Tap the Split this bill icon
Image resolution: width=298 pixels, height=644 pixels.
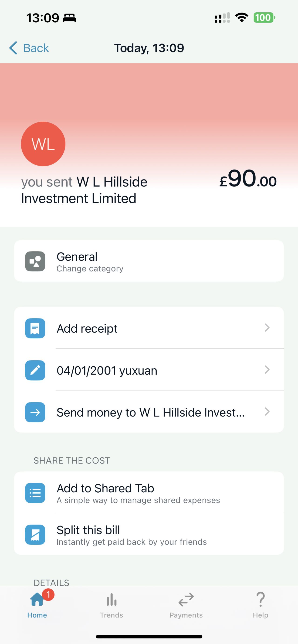pyautogui.click(x=35, y=534)
